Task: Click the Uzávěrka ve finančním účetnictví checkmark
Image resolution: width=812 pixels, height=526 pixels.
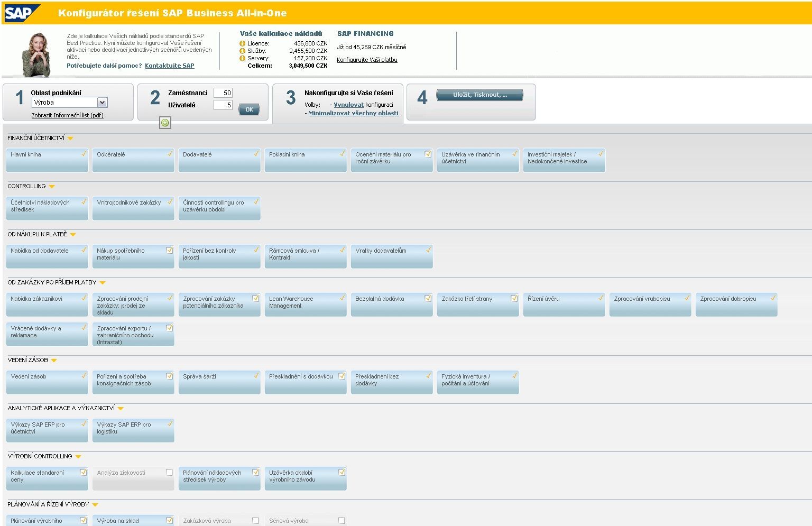Action: click(515, 153)
